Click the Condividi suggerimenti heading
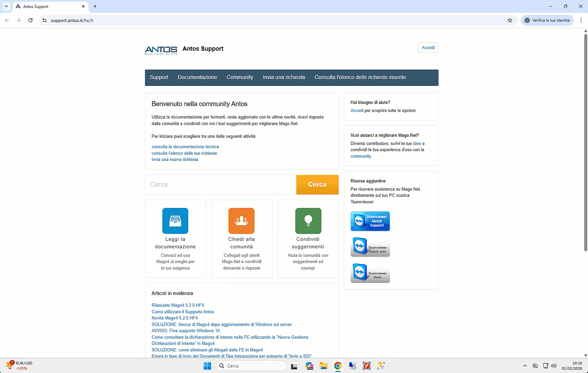 (308, 243)
